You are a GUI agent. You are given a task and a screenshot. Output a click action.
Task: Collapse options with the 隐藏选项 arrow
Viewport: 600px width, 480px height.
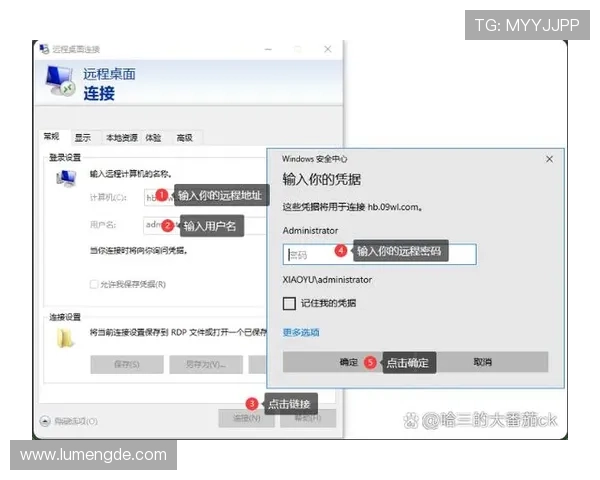pyautogui.click(x=45, y=421)
